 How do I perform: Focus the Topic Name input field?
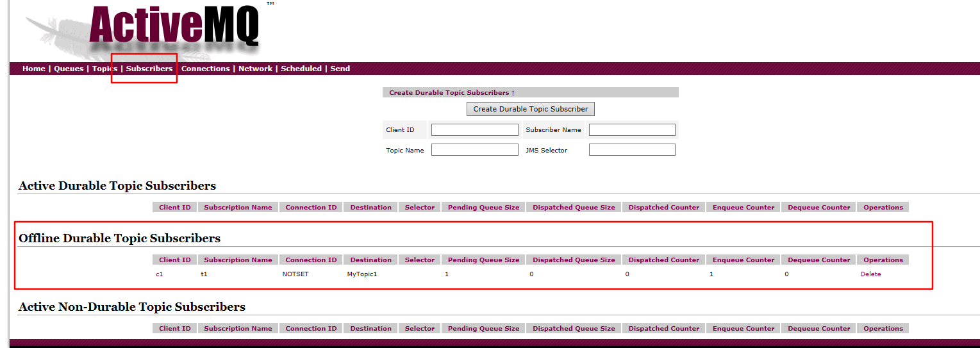tap(475, 150)
